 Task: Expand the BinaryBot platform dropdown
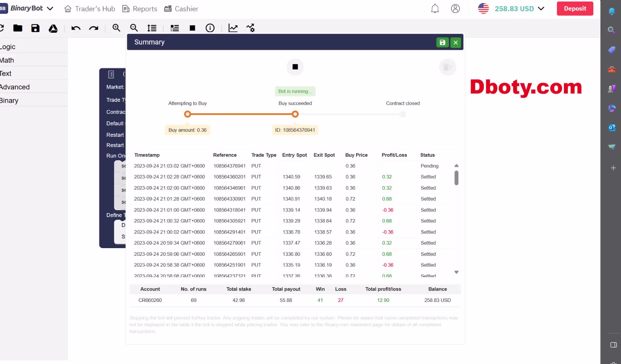pos(50,8)
